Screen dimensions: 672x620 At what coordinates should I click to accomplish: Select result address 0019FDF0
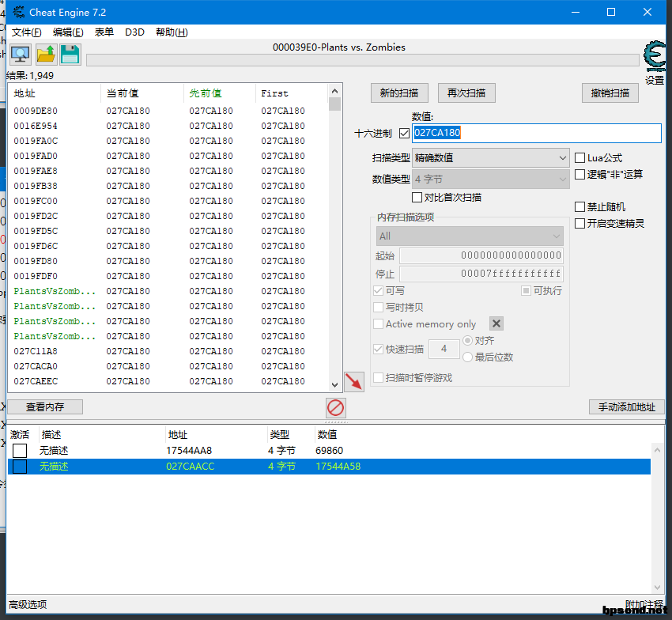[x=36, y=276]
